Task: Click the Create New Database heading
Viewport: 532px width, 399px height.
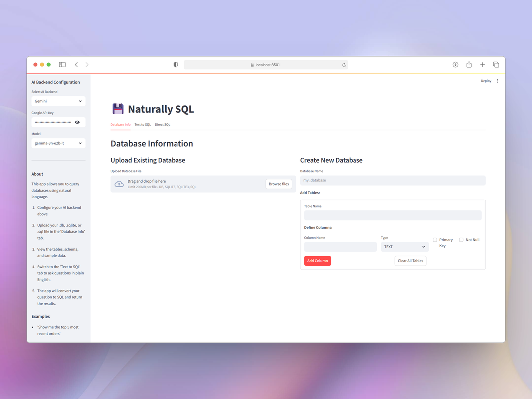Action: tap(331, 160)
